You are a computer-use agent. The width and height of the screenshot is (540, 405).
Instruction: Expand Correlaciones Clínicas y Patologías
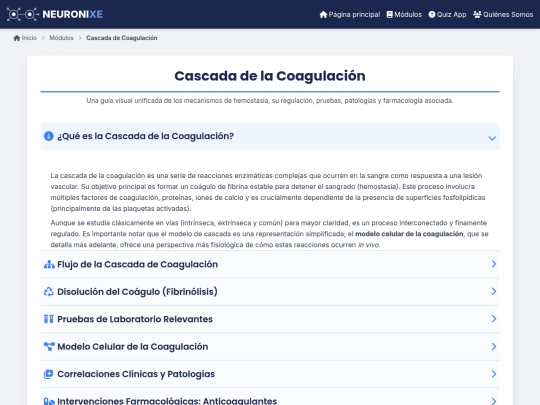click(270, 374)
